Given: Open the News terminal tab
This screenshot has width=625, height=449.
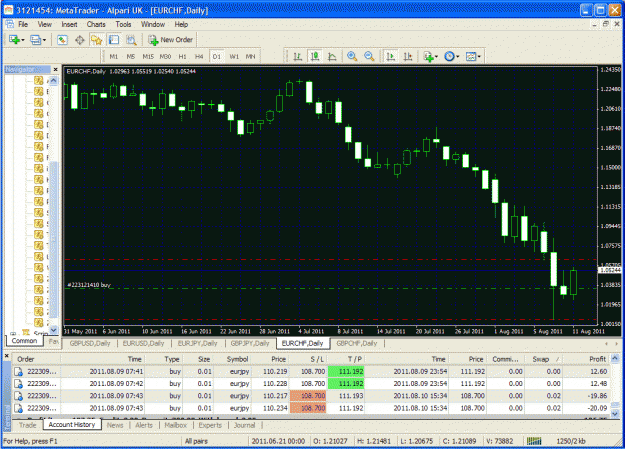Looking at the screenshot, I should (x=115, y=425).
